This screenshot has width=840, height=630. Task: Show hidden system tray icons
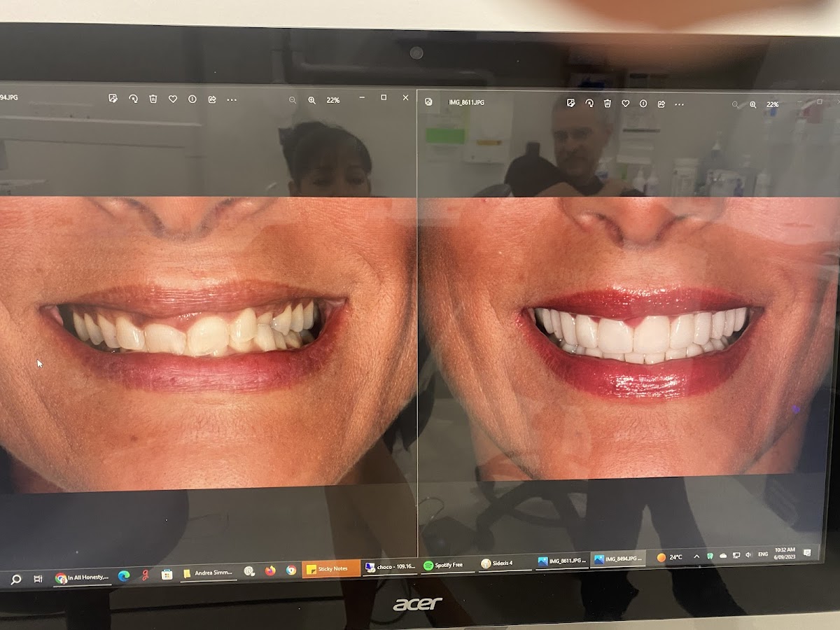pyautogui.click(x=696, y=556)
